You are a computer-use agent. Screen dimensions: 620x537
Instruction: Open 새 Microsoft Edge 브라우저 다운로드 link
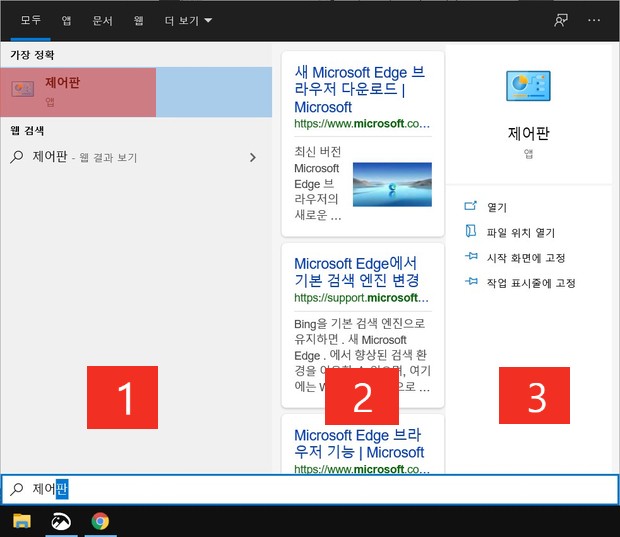360,90
